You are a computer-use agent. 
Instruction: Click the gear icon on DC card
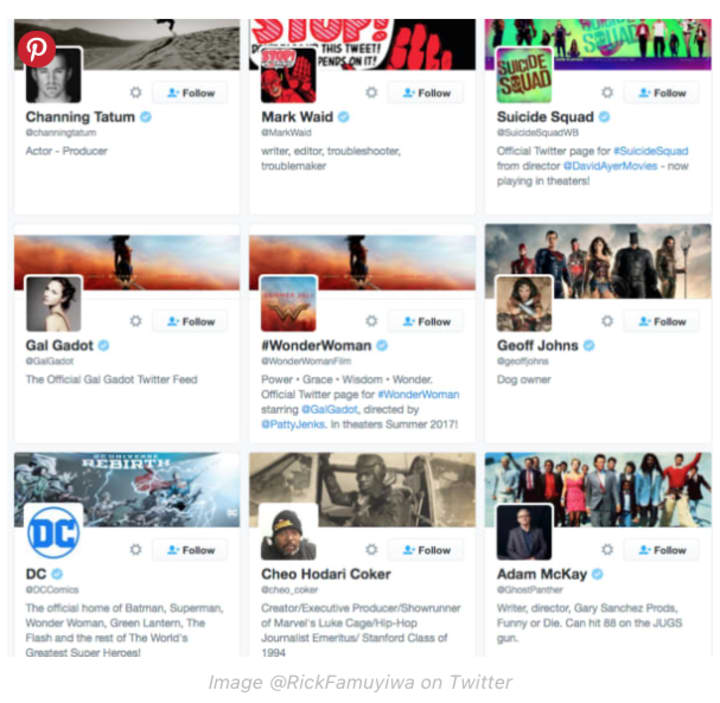point(136,549)
